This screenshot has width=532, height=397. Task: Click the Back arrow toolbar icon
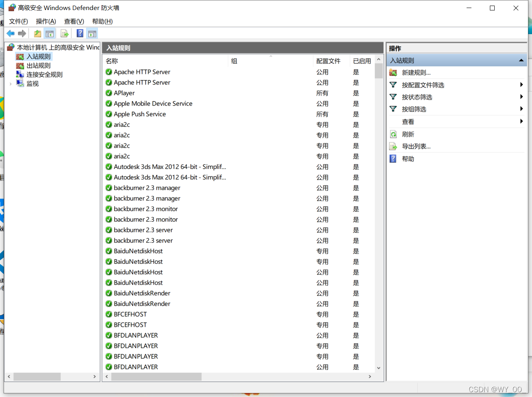pos(10,34)
